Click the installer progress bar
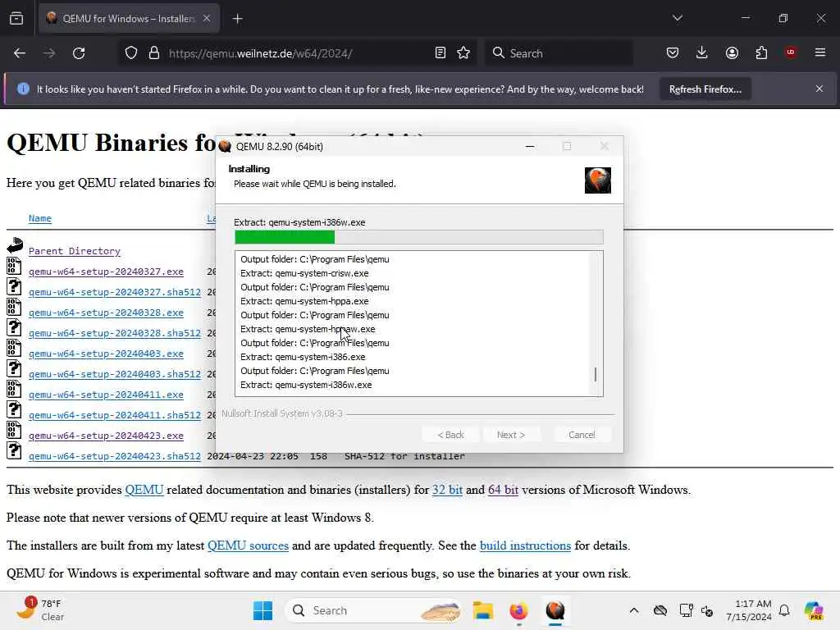The height and width of the screenshot is (630, 840). pyautogui.click(x=419, y=237)
